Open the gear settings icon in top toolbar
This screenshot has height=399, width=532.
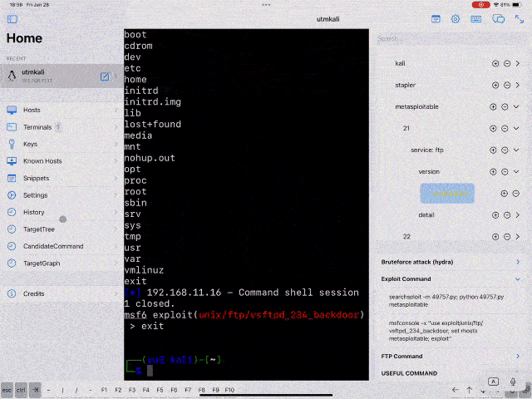click(456, 19)
